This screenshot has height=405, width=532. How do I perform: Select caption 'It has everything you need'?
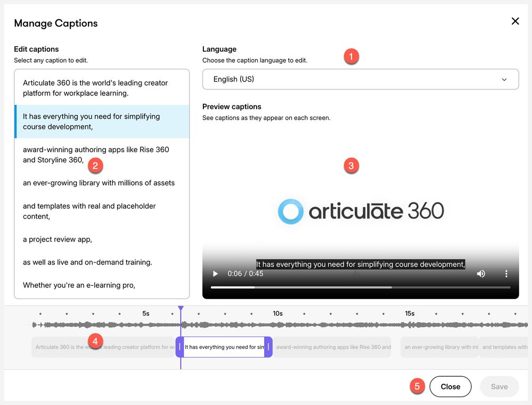[x=102, y=121]
